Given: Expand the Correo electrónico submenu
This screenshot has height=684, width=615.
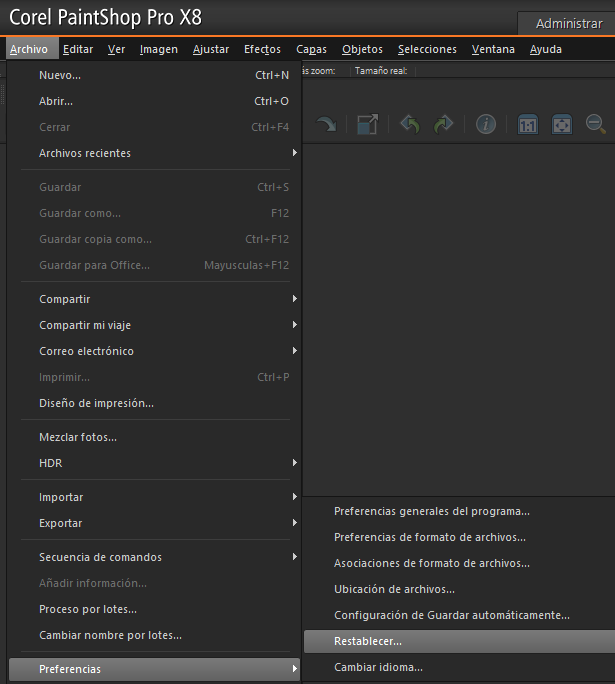Looking at the screenshot, I should click(x=155, y=351).
